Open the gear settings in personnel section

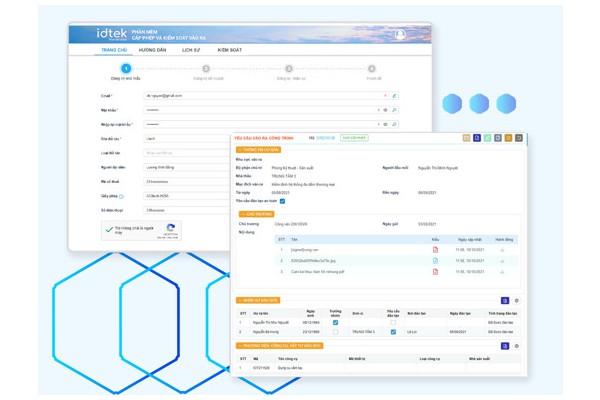pos(517,300)
